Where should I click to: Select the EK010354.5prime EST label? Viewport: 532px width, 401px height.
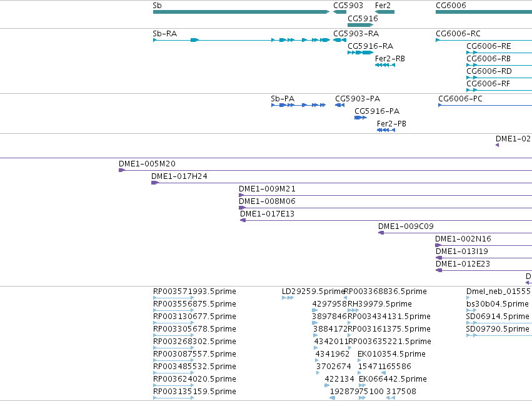(391, 354)
